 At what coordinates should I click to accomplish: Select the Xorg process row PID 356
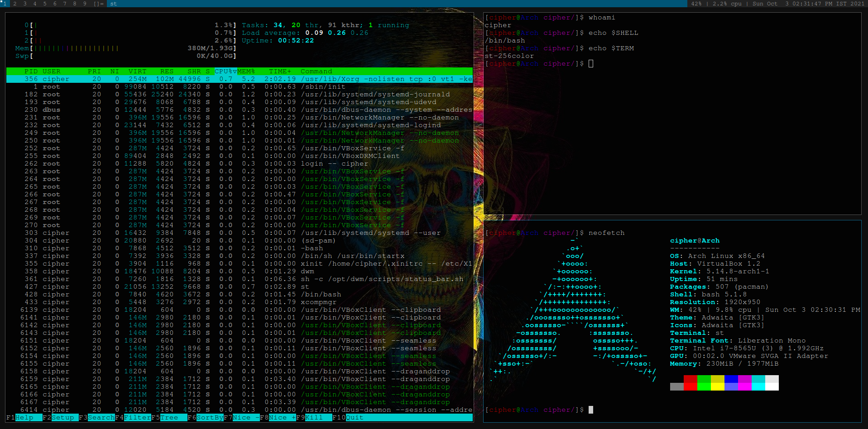coord(240,79)
